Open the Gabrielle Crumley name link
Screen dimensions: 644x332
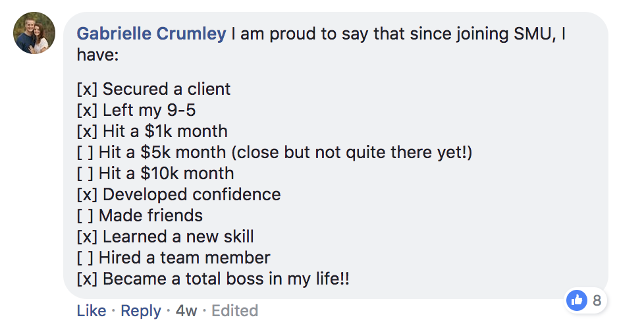(151, 34)
